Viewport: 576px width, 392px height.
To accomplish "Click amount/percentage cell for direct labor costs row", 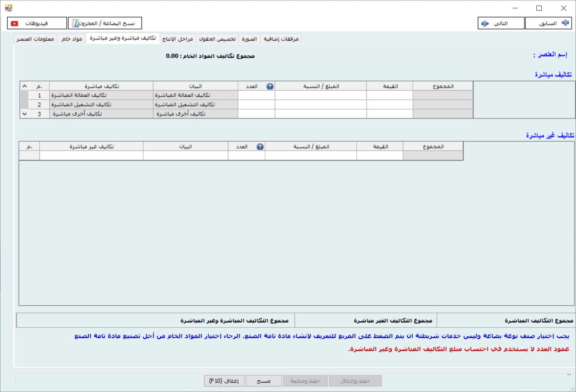I will 320,95.
